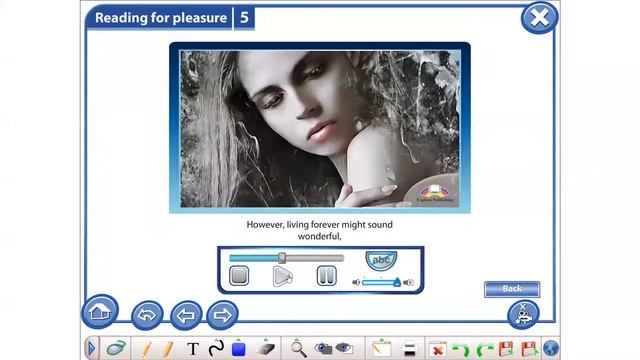This screenshot has width=640, height=360.
Task: Choose the curved line style tool
Action: click(216, 348)
